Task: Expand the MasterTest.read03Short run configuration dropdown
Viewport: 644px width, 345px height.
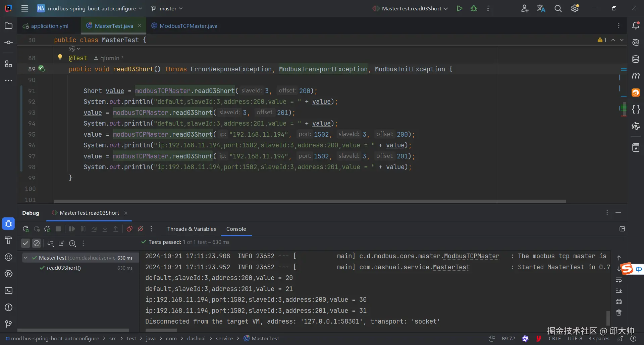Action: [x=446, y=9]
